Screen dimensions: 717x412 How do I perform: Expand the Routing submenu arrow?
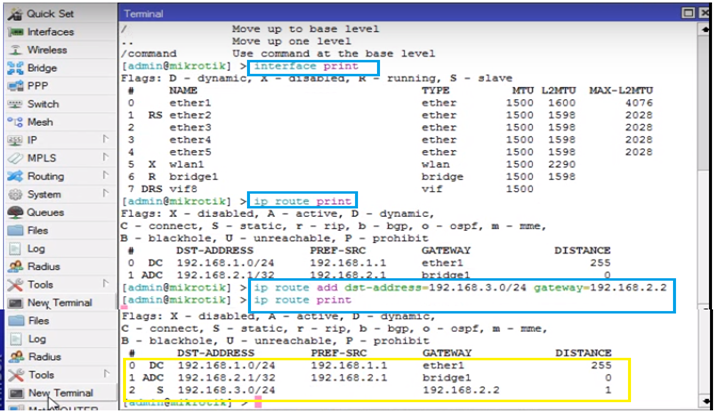coord(105,175)
